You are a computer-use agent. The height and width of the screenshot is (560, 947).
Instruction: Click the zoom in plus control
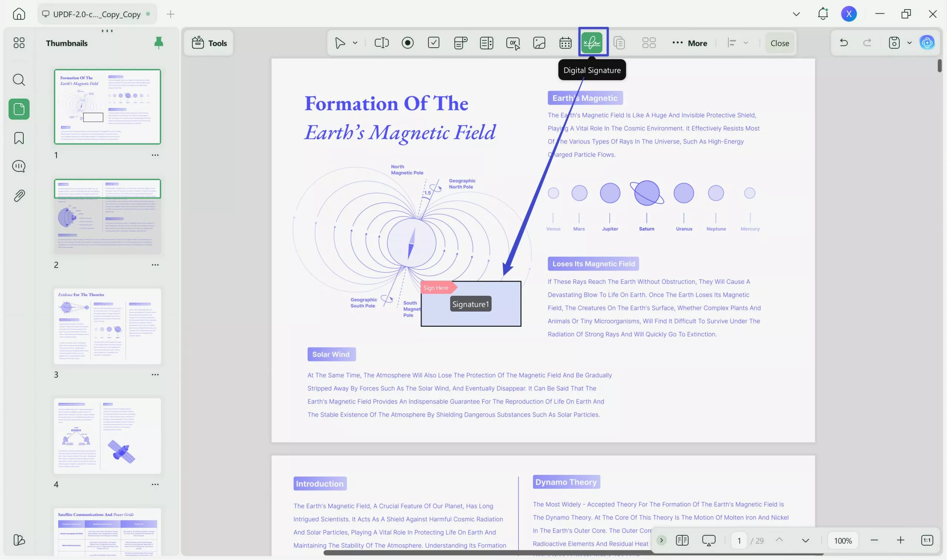(x=900, y=540)
